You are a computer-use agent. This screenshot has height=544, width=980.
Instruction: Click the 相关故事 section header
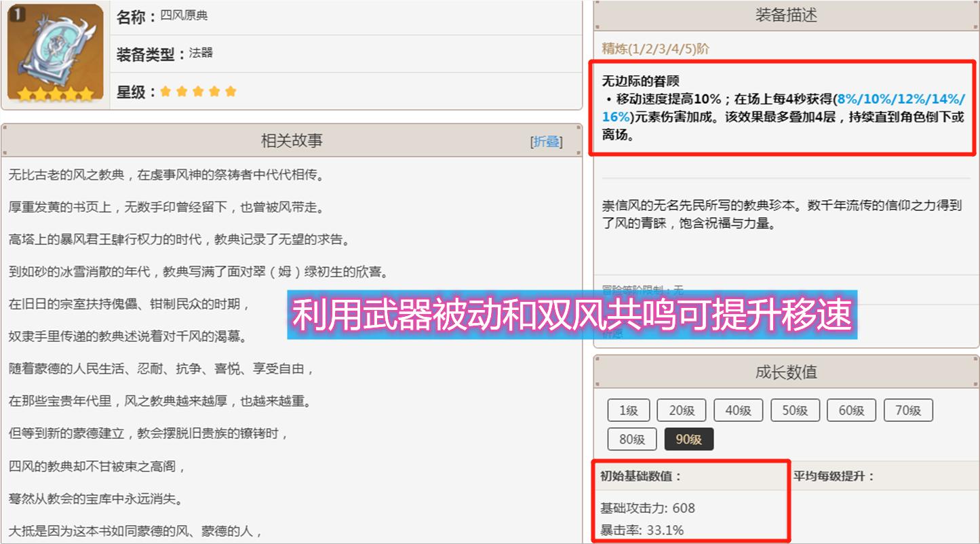[x=292, y=140]
